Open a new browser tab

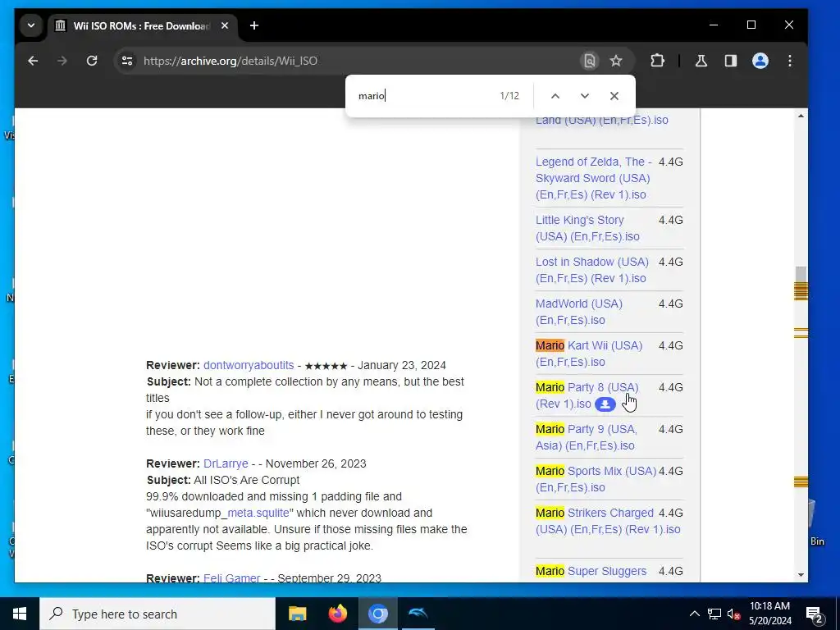pyautogui.click(x=254, y=25)
